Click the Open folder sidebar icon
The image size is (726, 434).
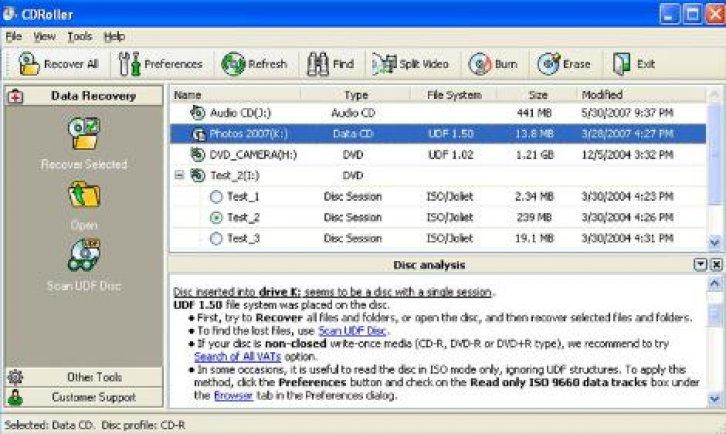click(x=84, y=195)
